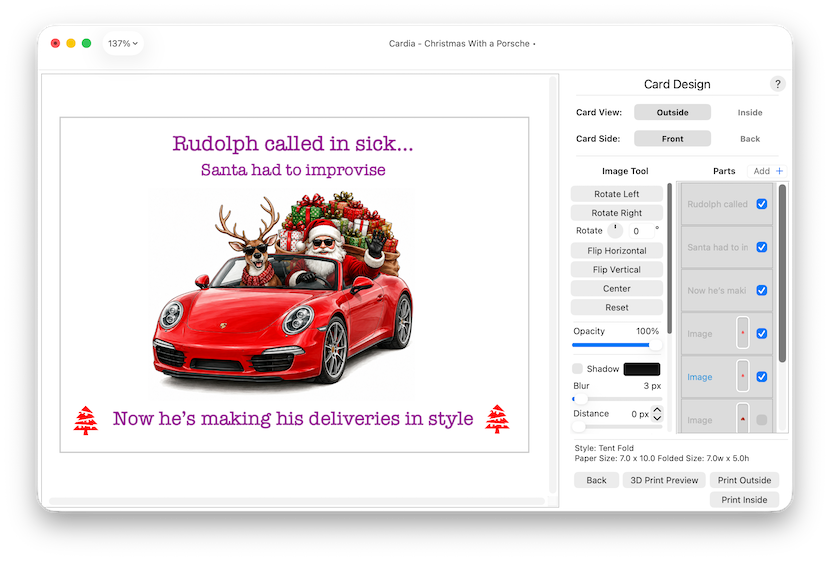This screenshot has width=830, height=561.
Task: Click Print Outside
Action: [744, 480]
